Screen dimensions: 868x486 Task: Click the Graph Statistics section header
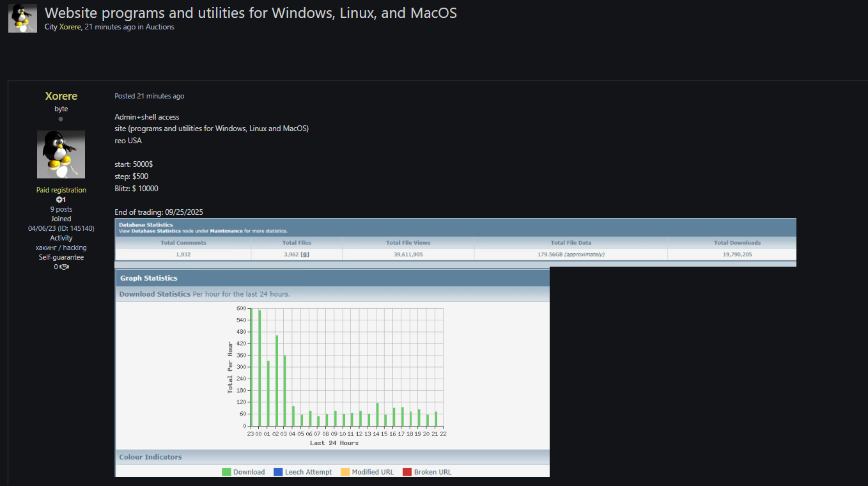tap(149, 278)
